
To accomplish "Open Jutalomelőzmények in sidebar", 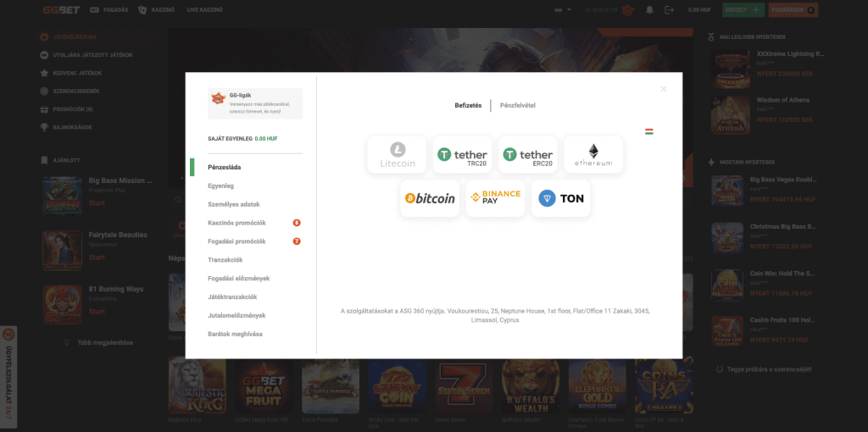I will pos(236,315).
